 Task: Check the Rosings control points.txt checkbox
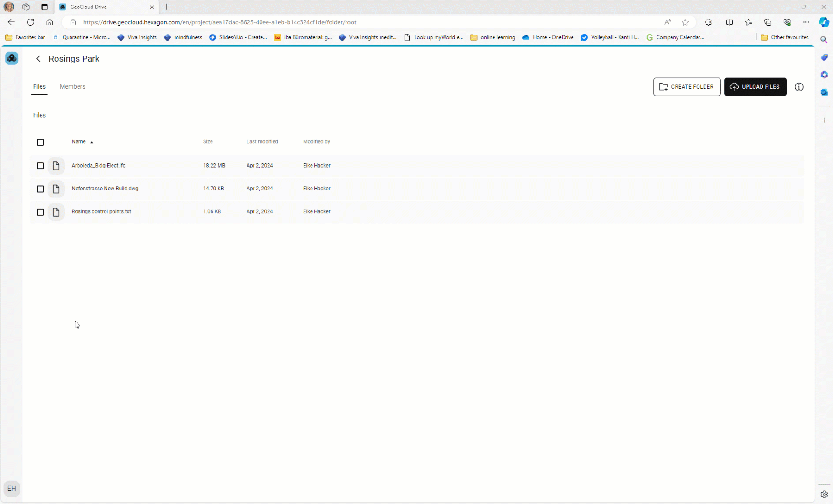[x=40, y=212]
